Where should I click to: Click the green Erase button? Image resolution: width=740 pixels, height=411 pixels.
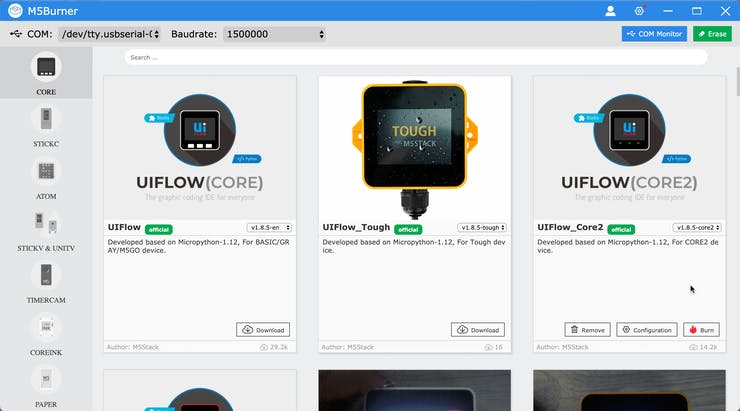point(712,34)
